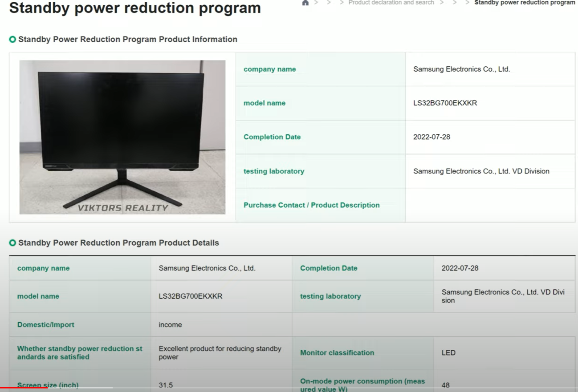Viewport: 578px width, 392px height.
Task: Click the Completion Date value in the Product Information table
Action: (x=431, y=137)
